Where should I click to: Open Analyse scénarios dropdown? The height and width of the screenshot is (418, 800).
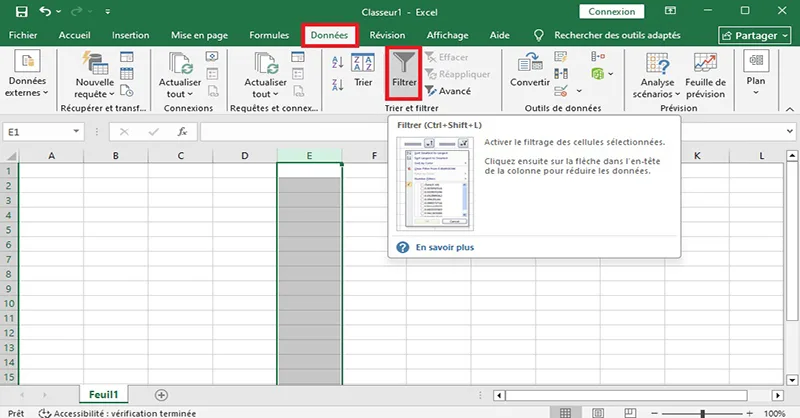(657, 76)
